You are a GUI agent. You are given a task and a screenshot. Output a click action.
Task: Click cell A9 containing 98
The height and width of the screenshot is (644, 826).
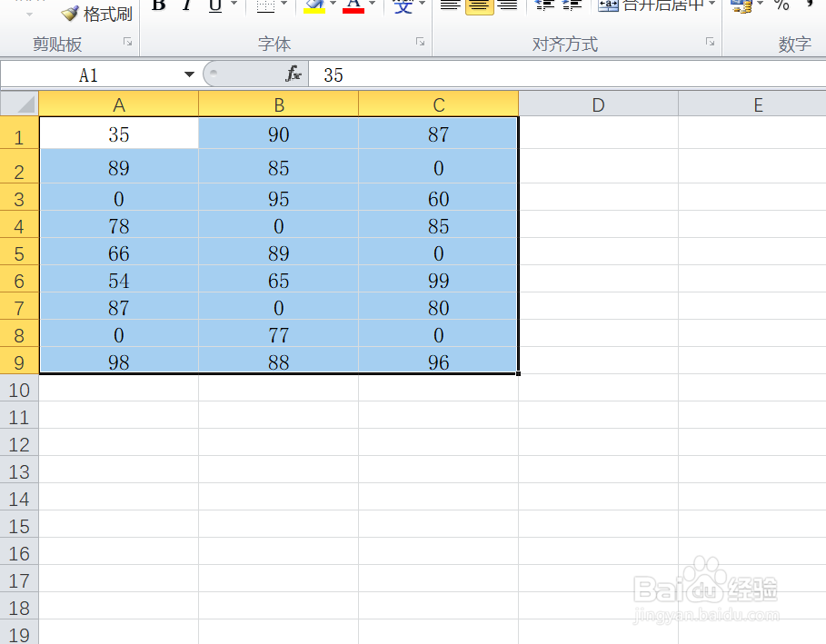point(119,361)
